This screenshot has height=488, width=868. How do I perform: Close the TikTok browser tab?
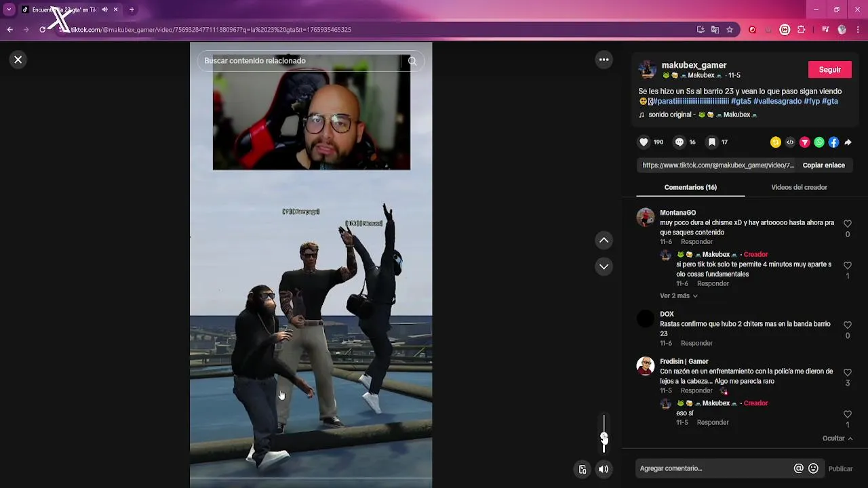click(115, 9)
